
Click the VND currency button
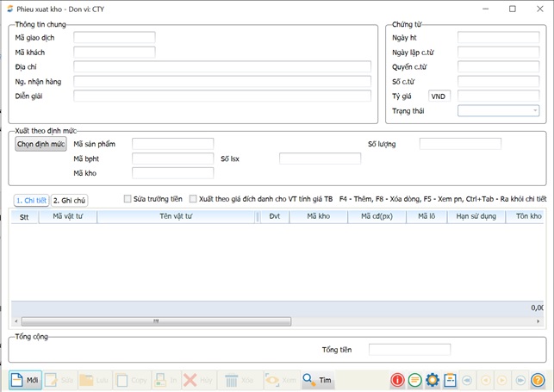click(x=439, y=96)
